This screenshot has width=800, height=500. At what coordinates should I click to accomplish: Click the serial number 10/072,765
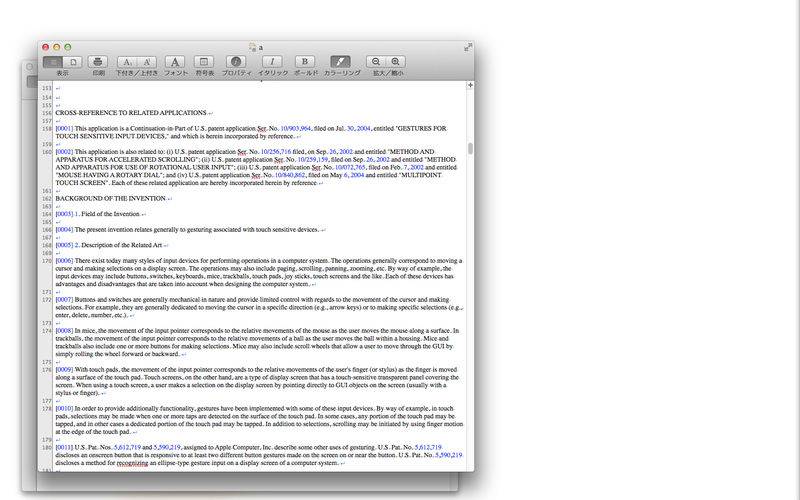(350, 167)
